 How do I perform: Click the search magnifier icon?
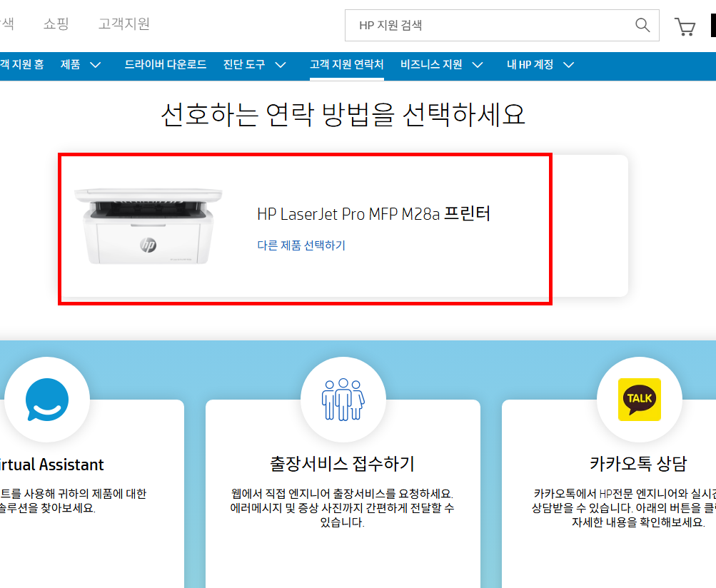642,24
